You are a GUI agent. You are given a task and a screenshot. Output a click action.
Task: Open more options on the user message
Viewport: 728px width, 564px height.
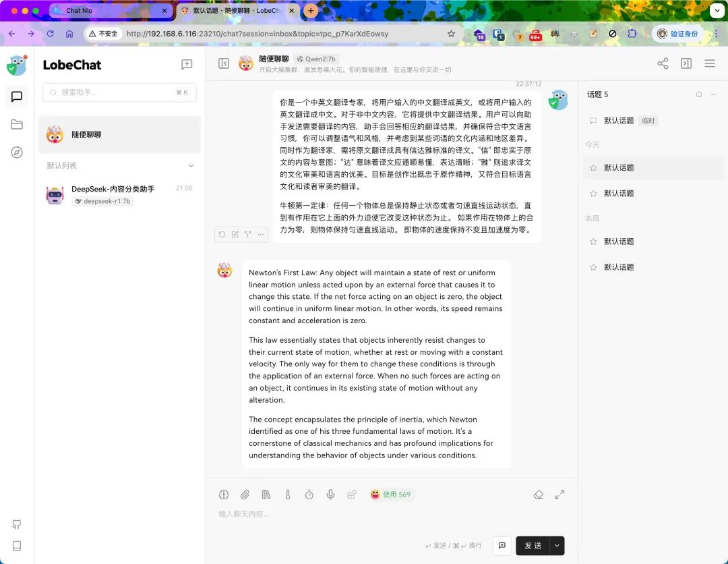(260, 234)
